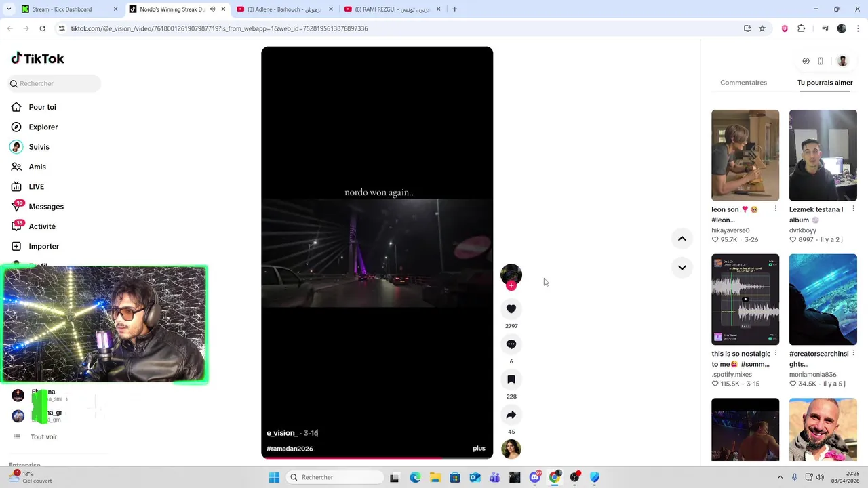868x488 pixels.
Task: Click the TikTok logo
Action: 37,58
